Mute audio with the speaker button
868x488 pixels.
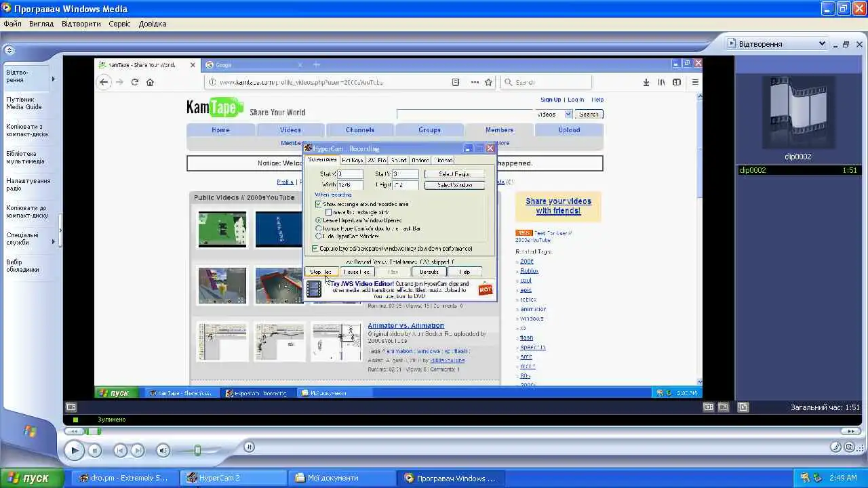[163, 450]
